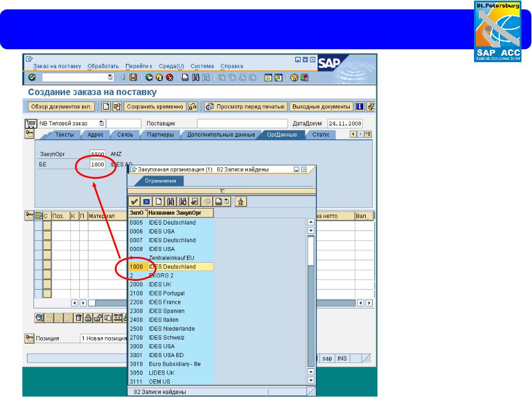The width and height of the screenshot is (532, 397).
Task: Click the popup list scroll-up arrow at top
Action: pos(311,222)
